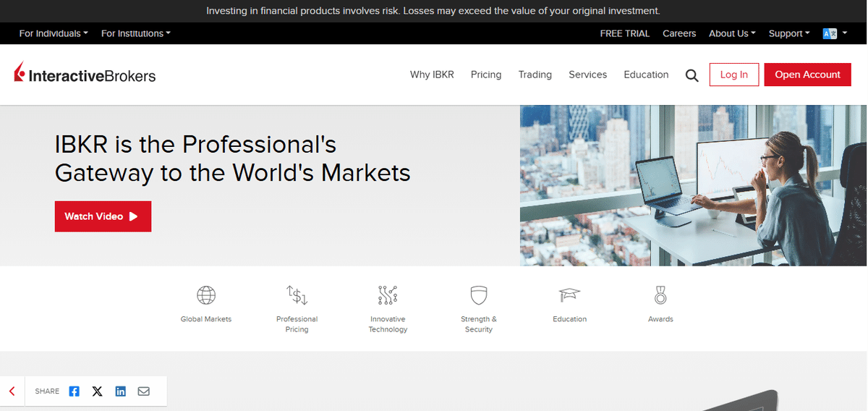This screenshot has height=411, width=868.
Task: Collapse the share bar with red chevron
Action: 12,391
